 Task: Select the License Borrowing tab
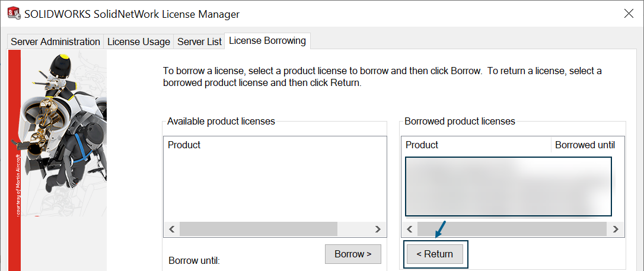click(x=267, y=41)
